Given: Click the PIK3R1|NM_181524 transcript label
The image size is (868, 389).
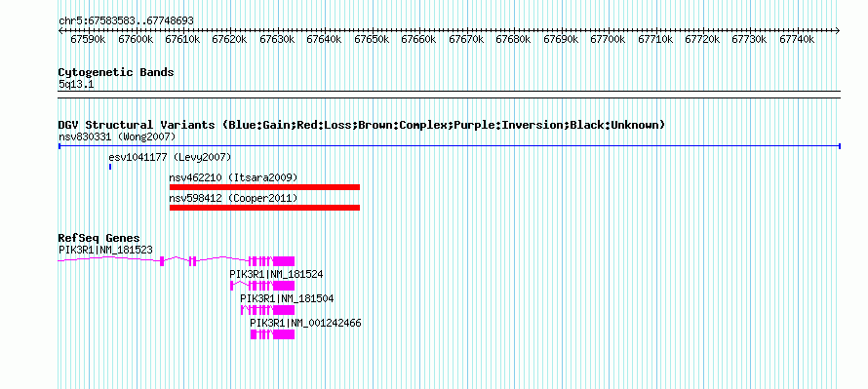Looking at the screenshot, I should click(x=276, y=274).
